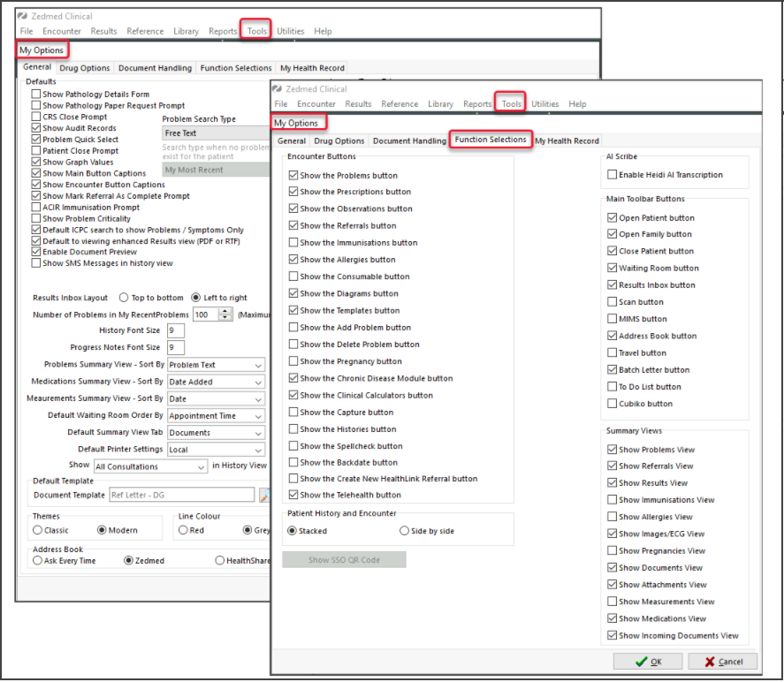Toggle Show SMS Messages in history view
Viewport: 784px width, 682px height.
pos(36,262)
